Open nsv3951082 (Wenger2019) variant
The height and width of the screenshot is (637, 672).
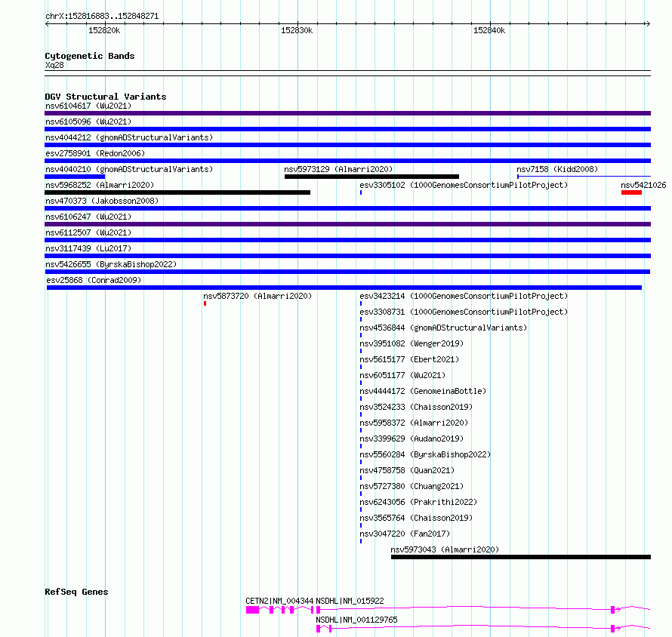tap(412, 343)
